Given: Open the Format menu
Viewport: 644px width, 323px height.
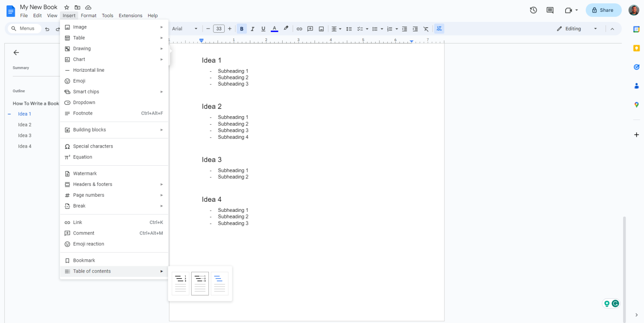Looking at the screenshot, I should 88,15.
